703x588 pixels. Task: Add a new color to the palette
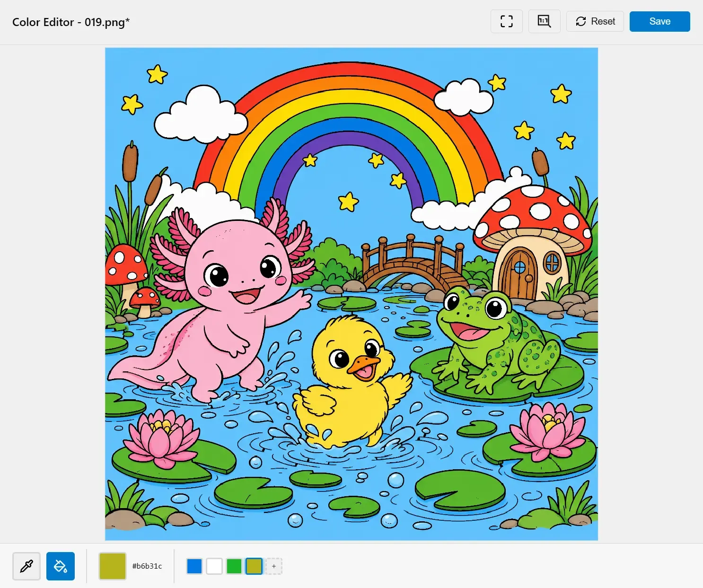tap(274, 566)
